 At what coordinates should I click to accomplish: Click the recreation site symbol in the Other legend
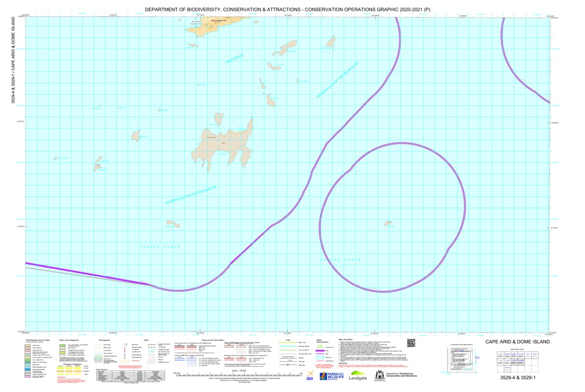click(125, 347)
